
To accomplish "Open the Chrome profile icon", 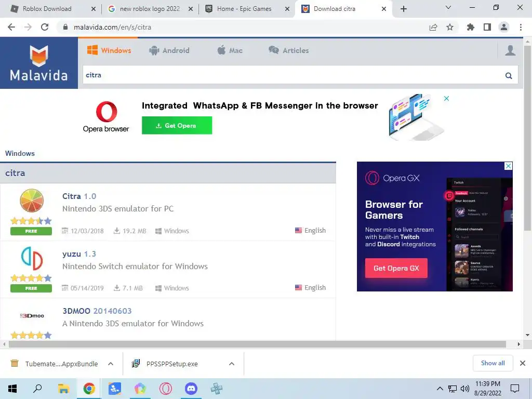I will (x=504, y=27).
